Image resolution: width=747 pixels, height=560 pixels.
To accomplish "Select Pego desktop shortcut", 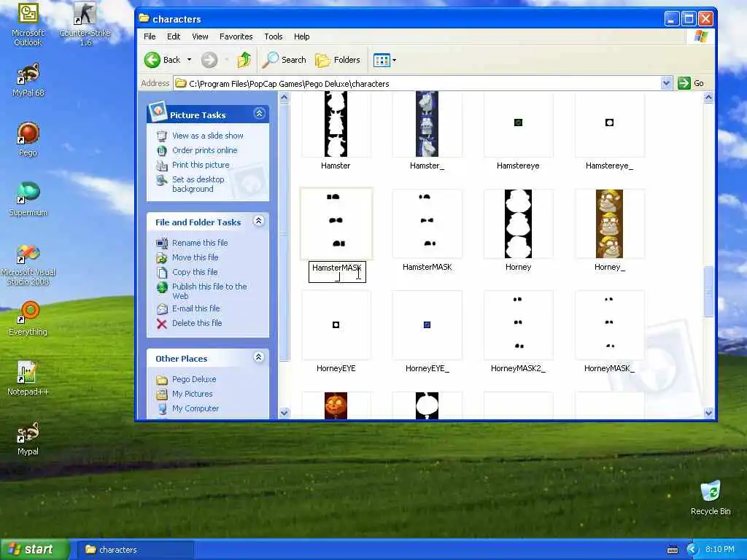I will coord(28,139).
